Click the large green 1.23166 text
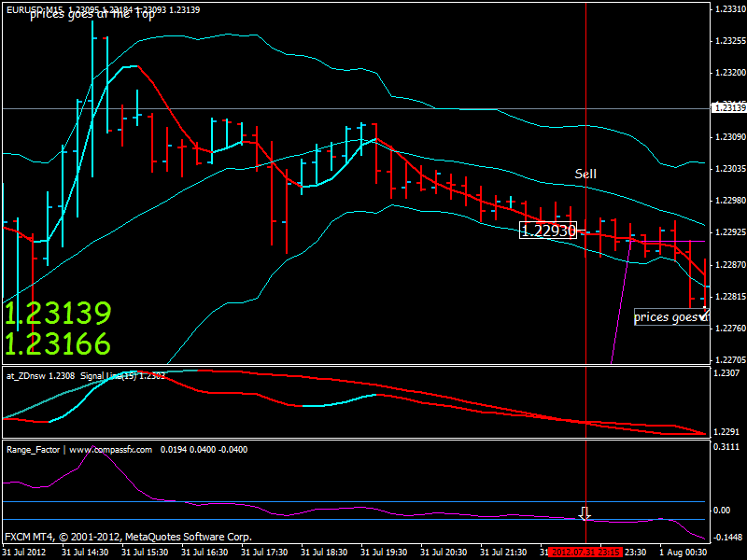Screen dimensions: 747x560 [58, 343]
